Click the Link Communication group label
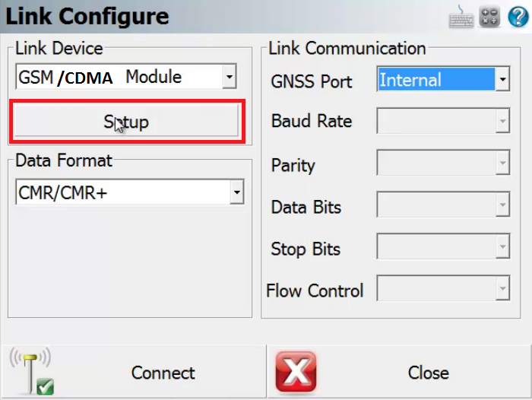Screen dimensions: 532x400 pyautogui.click(x=347, y=49)
